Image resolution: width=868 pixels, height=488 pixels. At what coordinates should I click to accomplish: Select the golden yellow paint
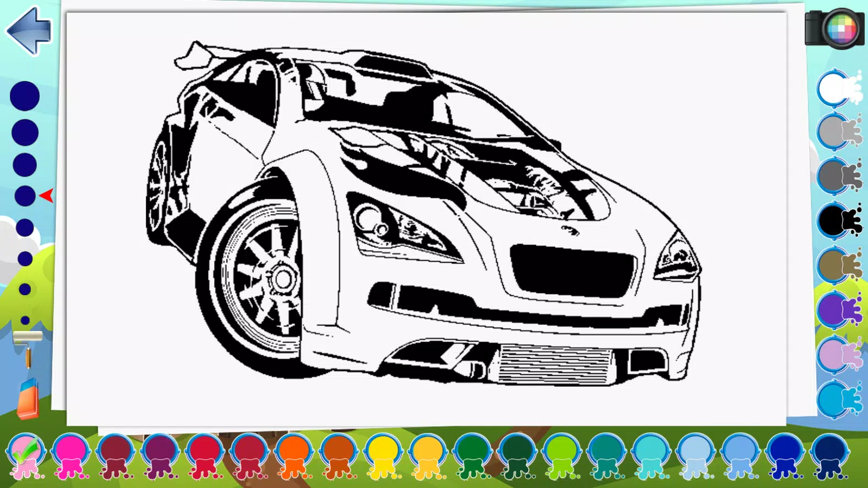(428, 456)
